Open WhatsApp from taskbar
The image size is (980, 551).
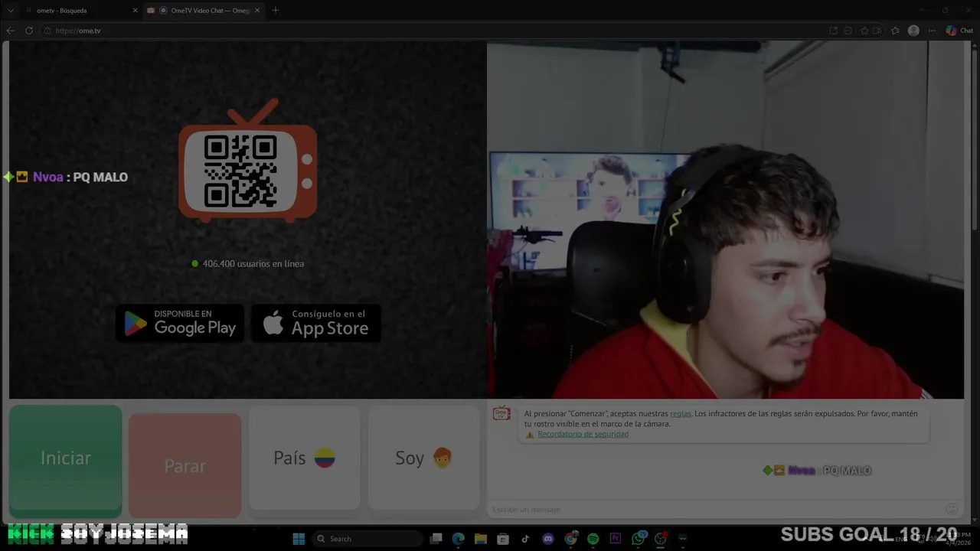[638, 539]
